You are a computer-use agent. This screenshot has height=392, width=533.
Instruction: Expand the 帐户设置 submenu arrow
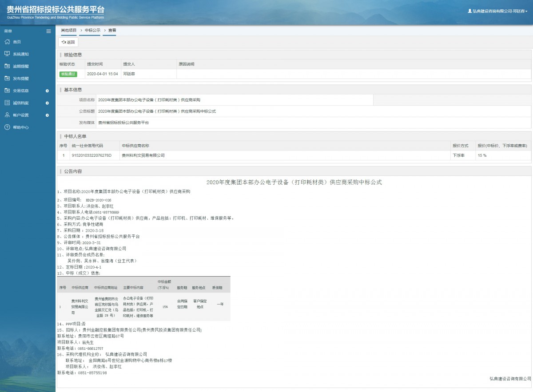coord(48,115)
